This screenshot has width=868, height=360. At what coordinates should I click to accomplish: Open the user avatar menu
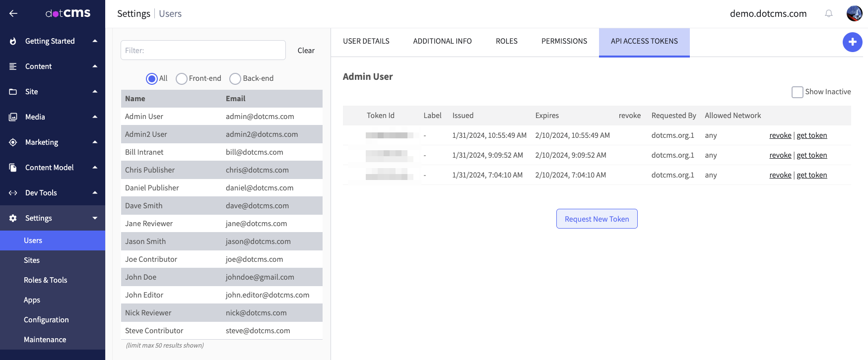854,13
